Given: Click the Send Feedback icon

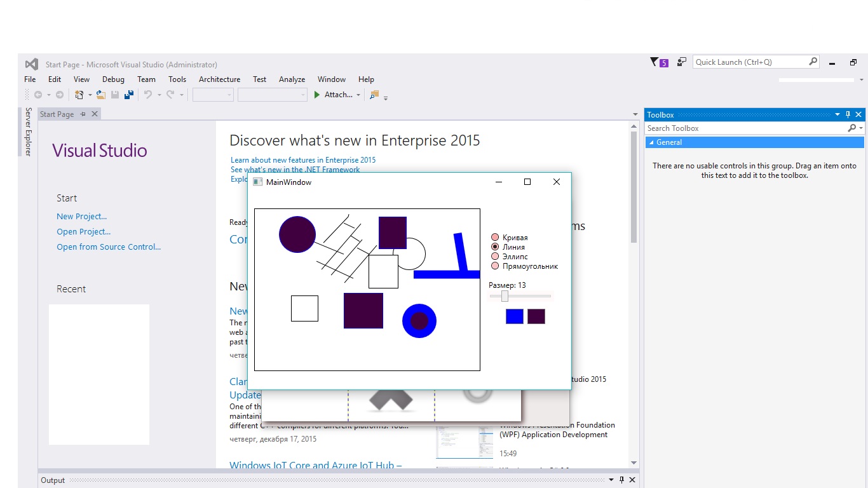Looking at the screenshot, I should click(x=681, y=62).
